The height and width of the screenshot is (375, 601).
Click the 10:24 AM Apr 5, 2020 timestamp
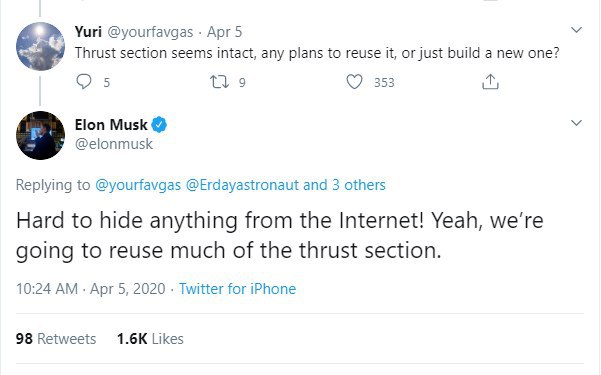click(91, 289)
